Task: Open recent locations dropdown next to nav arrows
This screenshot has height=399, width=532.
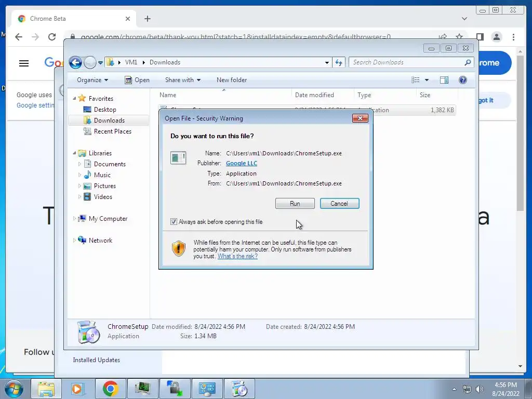Action: [100, 63]
